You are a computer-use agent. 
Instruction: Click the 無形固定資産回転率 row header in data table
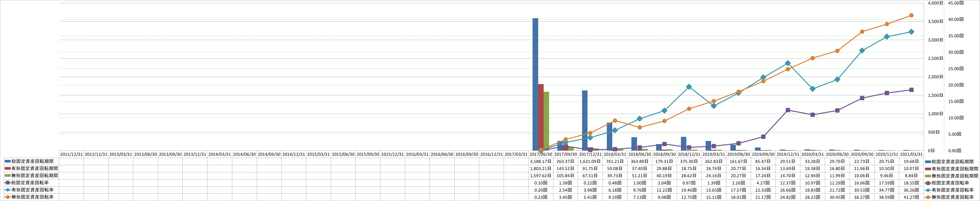coord(32,197)
